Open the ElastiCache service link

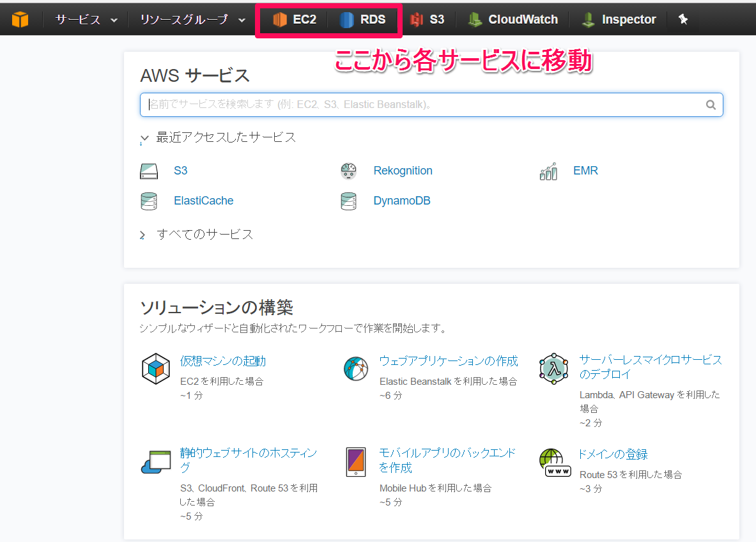[203, 201]
